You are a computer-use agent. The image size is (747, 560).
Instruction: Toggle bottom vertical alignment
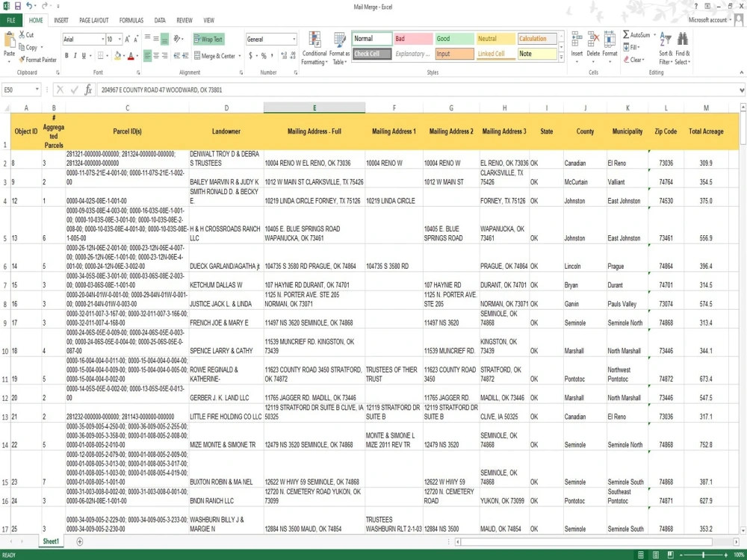click(164, 39)
